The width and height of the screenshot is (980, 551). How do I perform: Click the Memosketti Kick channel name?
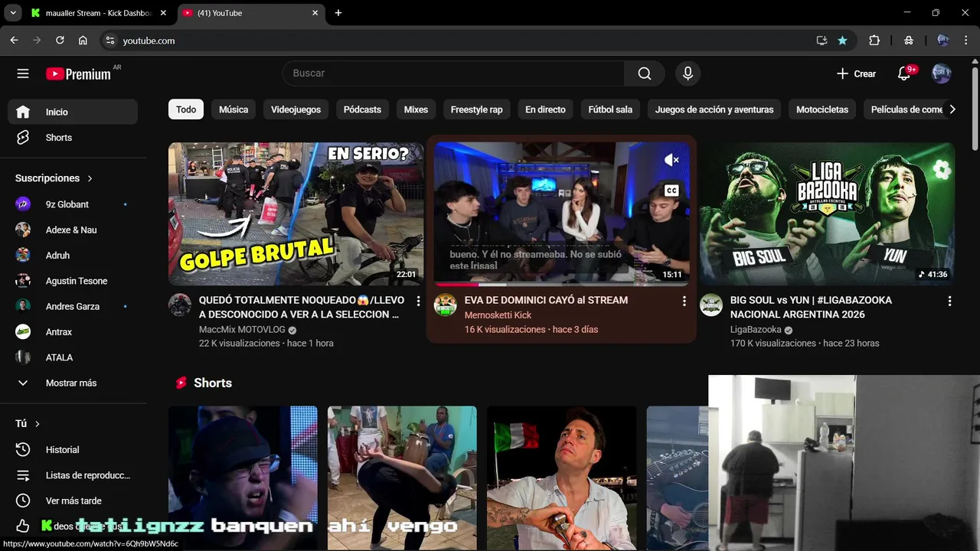(498, 315)
